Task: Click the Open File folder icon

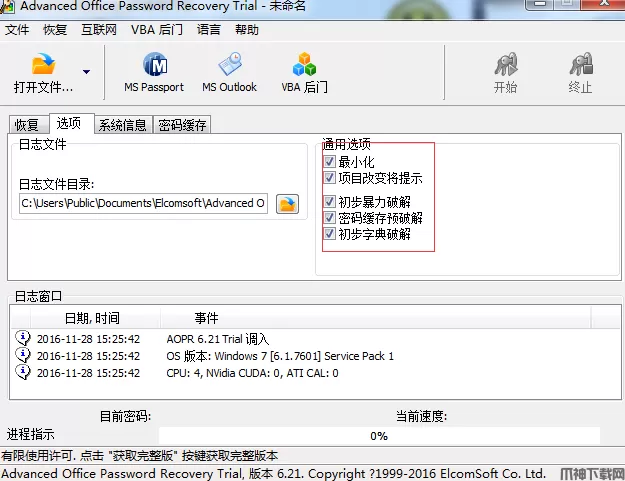Action: 43,64
